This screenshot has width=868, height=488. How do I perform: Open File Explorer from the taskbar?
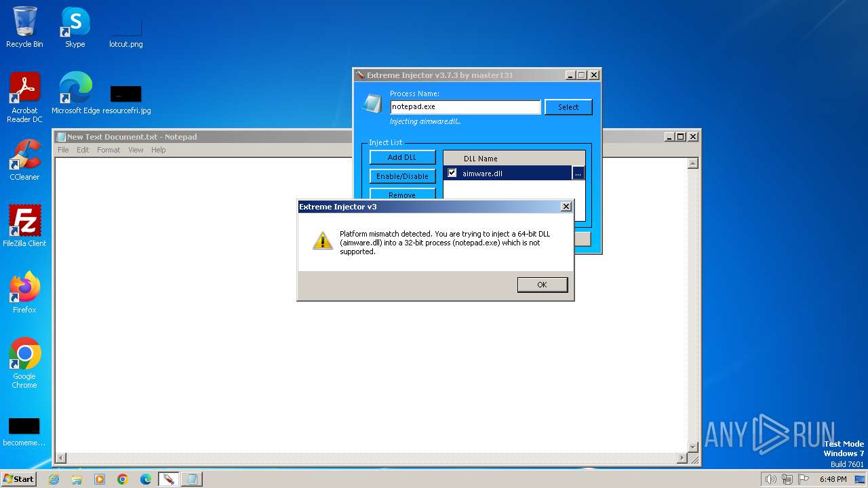[x=77, y=479]
